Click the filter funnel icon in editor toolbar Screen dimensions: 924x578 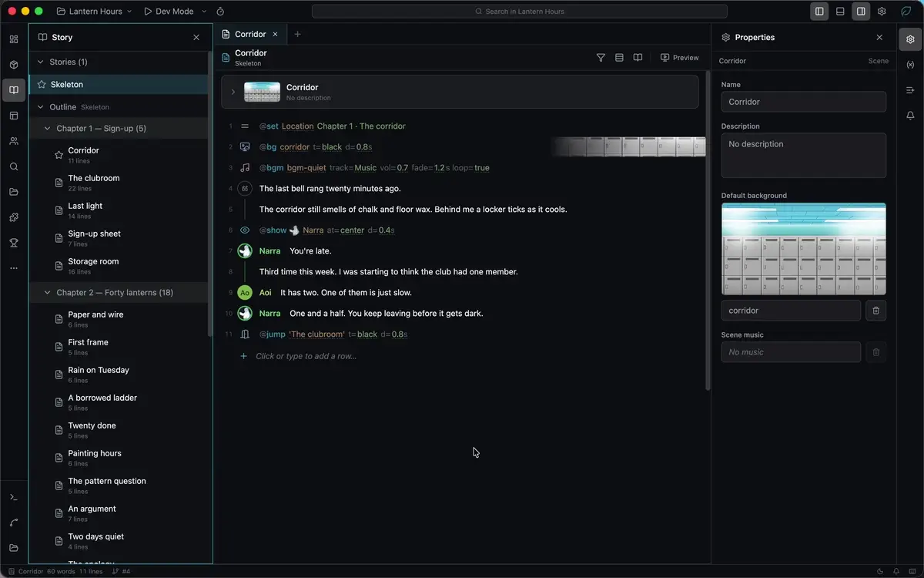pos(601,58)
